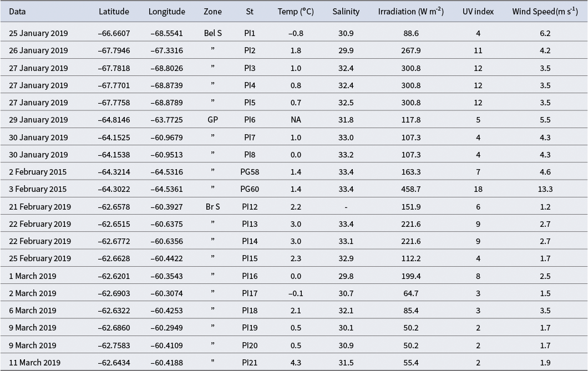The image size is (588, 371).
Task: Select station cell PI12
Action: coord(250,207)
